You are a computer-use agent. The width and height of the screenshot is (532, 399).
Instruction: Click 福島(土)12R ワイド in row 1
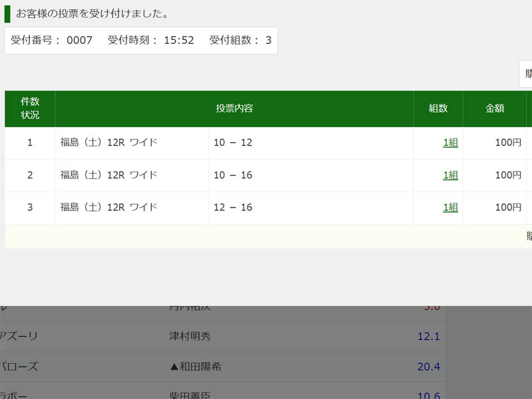point(109,142)
